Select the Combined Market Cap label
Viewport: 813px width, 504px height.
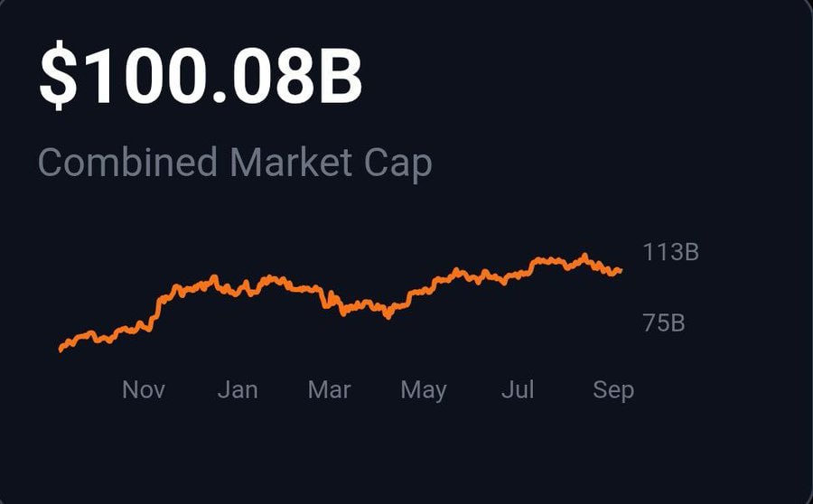(x=235, y=163)
